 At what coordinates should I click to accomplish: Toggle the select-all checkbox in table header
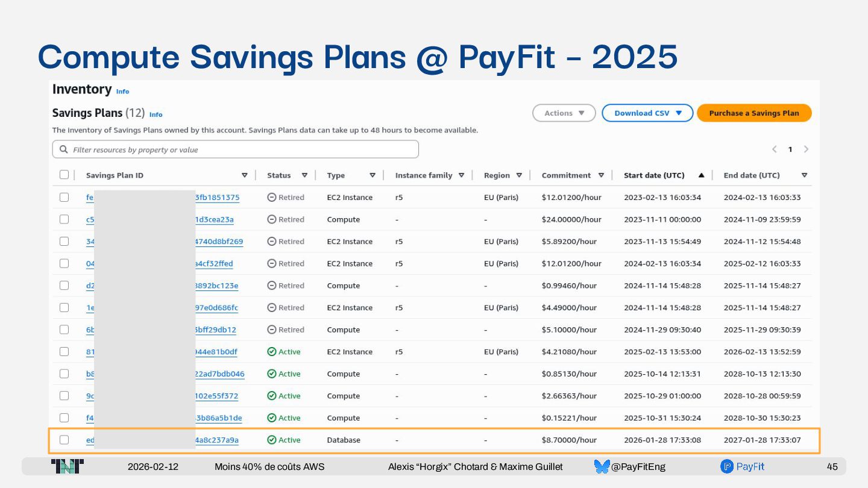coord(64,175)
